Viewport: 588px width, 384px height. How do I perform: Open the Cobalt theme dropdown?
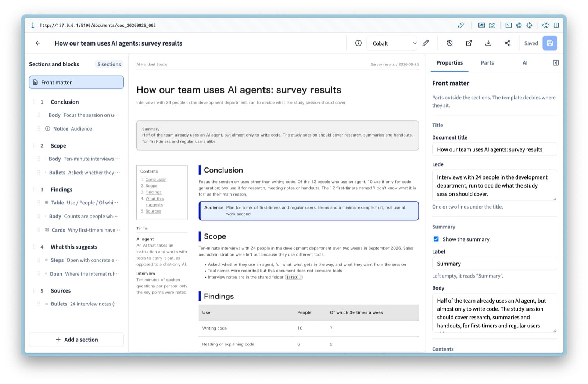click(392, 43)
